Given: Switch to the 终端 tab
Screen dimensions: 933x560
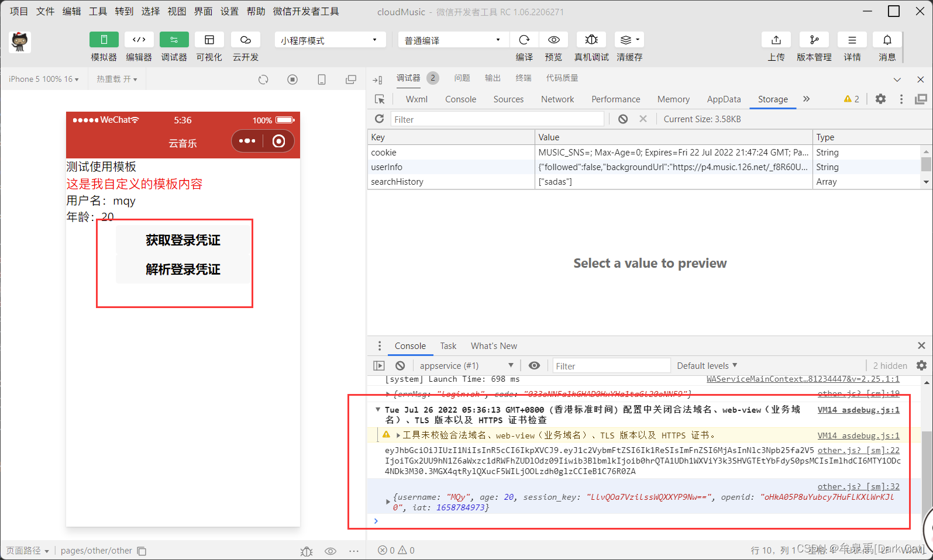Looking at the screenshot, I should (524, 78).
